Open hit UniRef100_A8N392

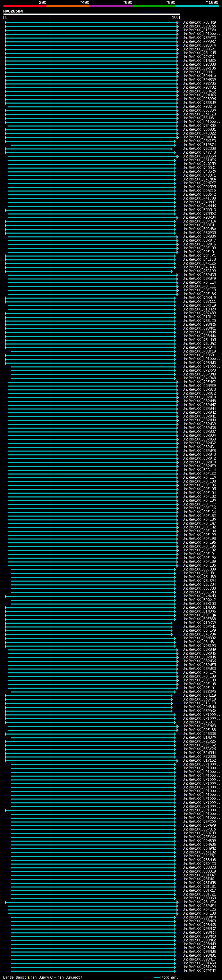click(x=199, y=638)
